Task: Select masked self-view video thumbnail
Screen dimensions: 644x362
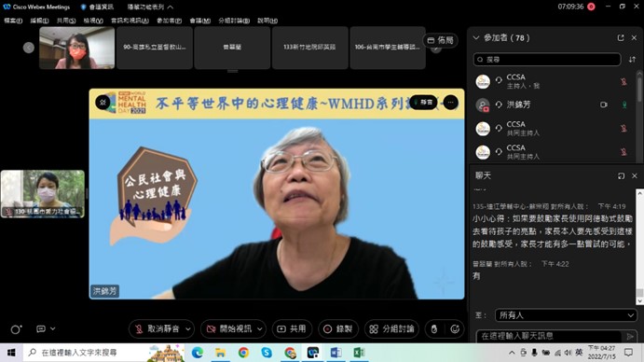Action: [x=43, y=194]
